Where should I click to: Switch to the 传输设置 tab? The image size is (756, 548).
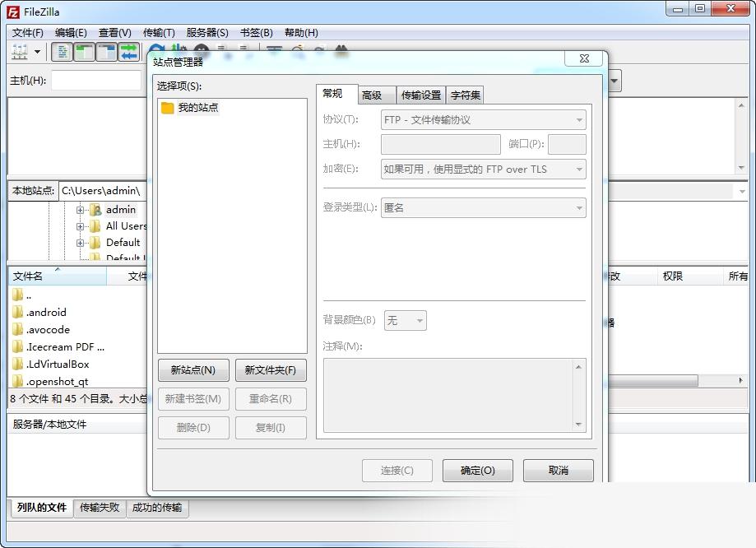(421, 95)
